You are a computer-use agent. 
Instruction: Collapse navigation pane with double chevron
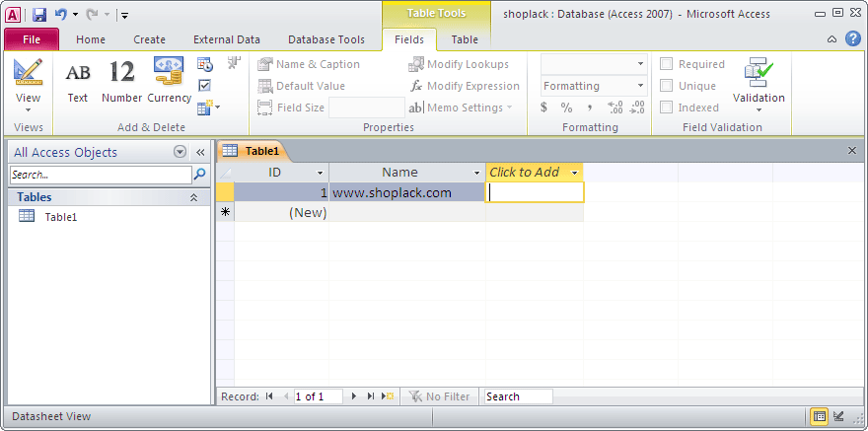tap(200, 152)
